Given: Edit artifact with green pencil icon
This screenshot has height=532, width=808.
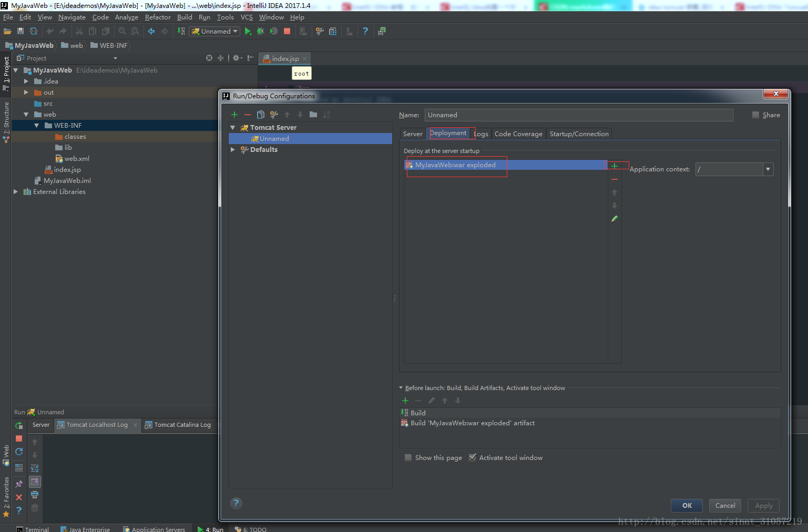Looking at the screenshot, I should click(615, 219).
